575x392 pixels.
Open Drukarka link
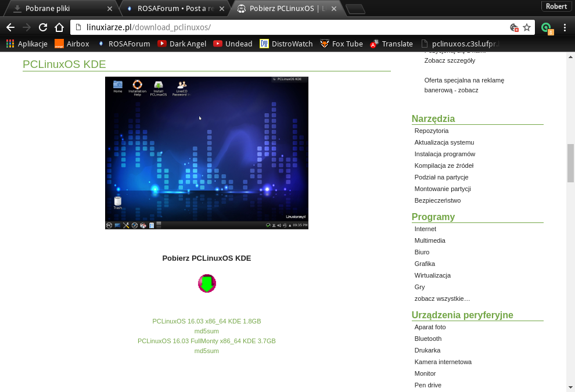point(427,351)
